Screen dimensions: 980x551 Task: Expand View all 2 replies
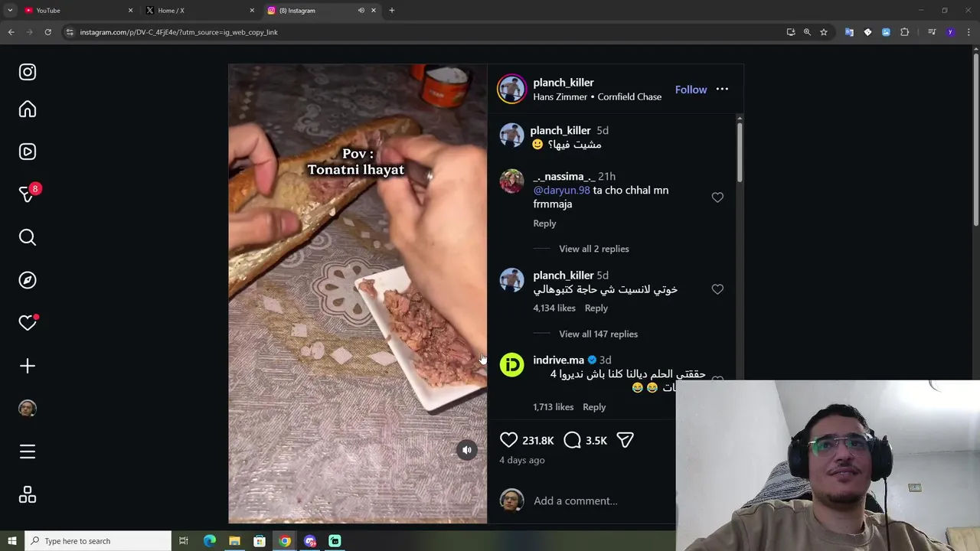pos(594,249)
